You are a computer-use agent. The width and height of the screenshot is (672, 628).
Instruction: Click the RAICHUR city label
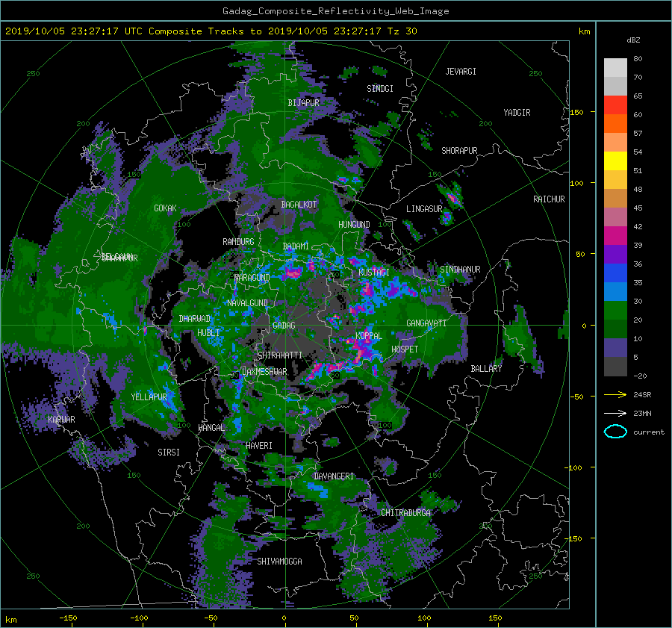coord(549,199)
